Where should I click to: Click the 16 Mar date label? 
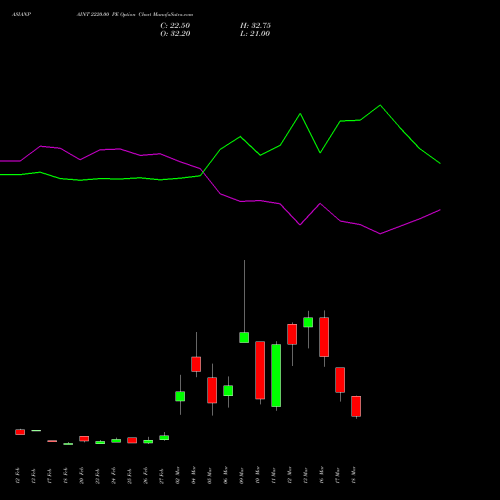click(x=322, y=475)
